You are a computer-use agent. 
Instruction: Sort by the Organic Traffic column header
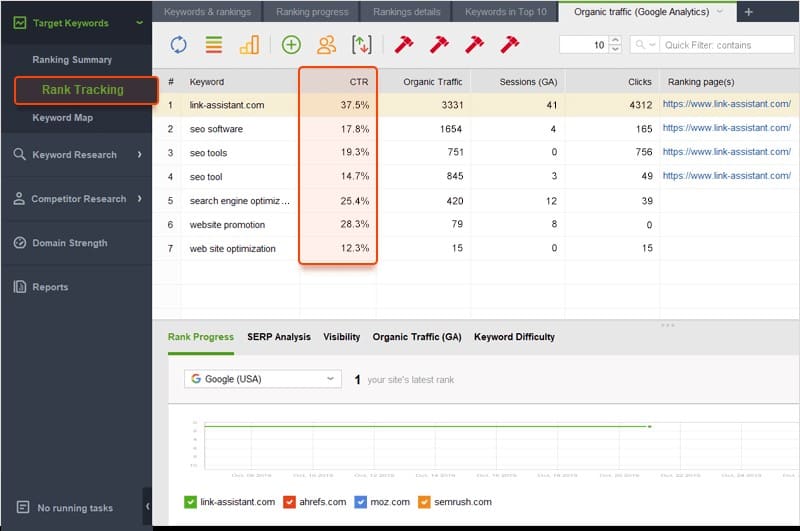[423, 82]
